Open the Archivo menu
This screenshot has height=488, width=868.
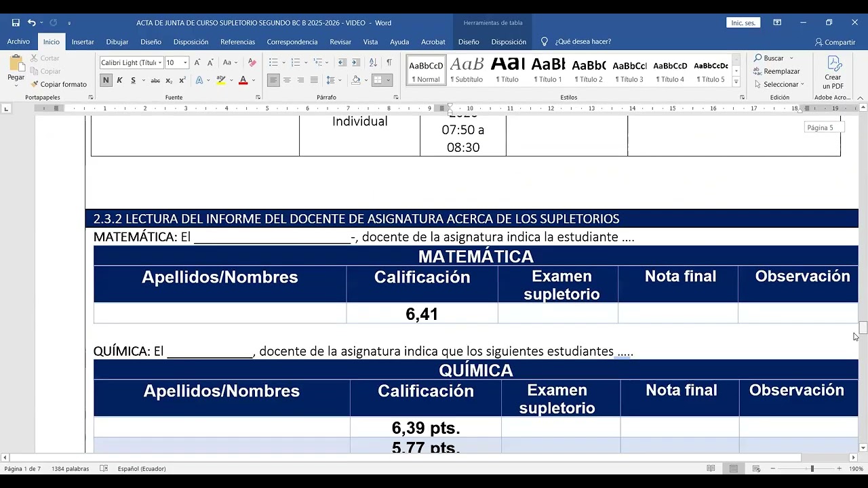pyautogui.click(x=18, y=41)
